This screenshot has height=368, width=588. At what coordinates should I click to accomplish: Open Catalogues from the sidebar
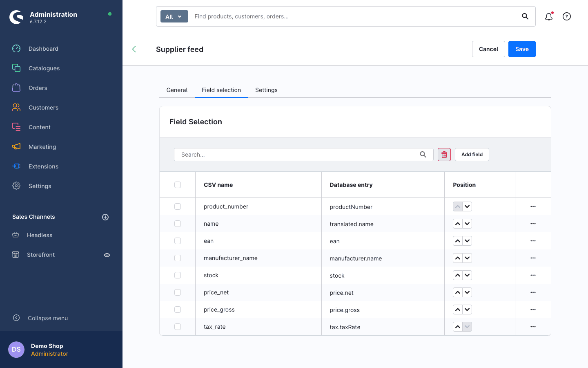pyautogui.click(x=44, y=68)
